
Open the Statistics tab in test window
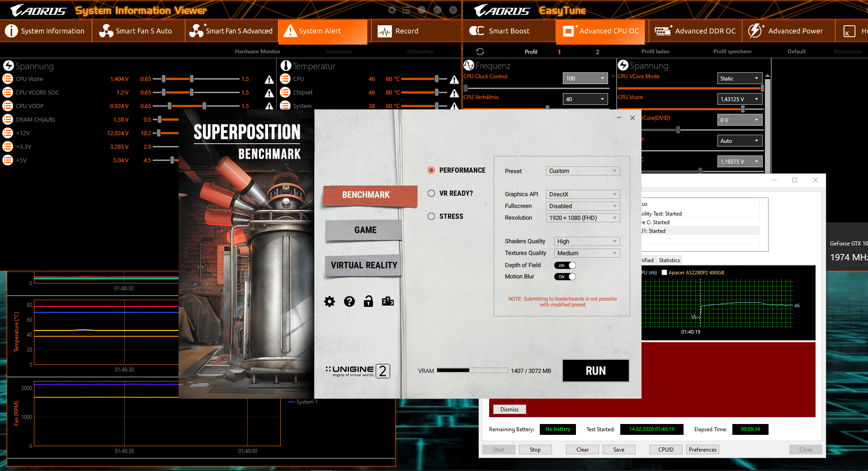tap(669, 260)
